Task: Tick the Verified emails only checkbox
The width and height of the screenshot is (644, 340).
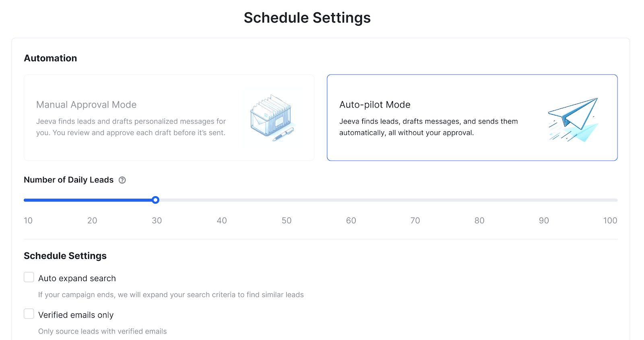Action: (29, 314)
